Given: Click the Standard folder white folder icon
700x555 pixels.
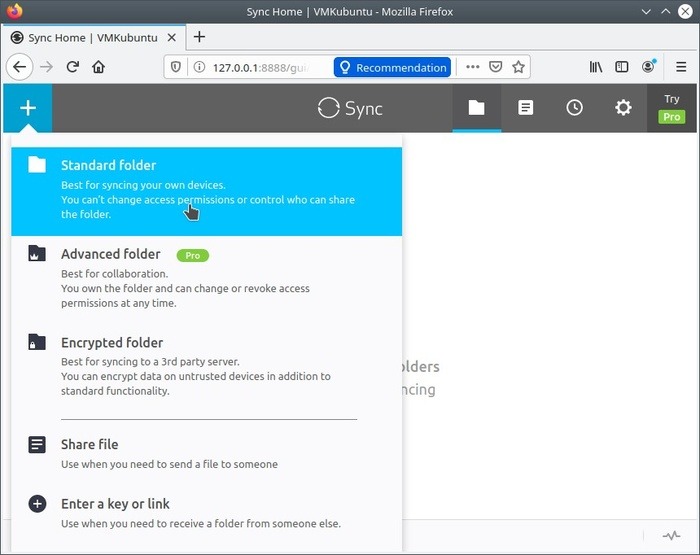Looking at the screenshot, I should tap(37, 165).
